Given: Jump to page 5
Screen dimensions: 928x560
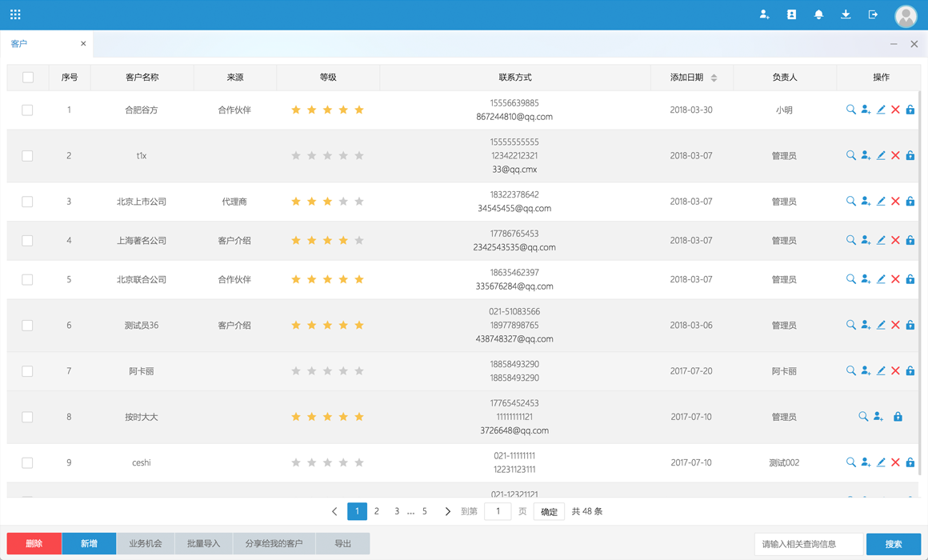Looking at the screenshot, I should tap(424, 511).
